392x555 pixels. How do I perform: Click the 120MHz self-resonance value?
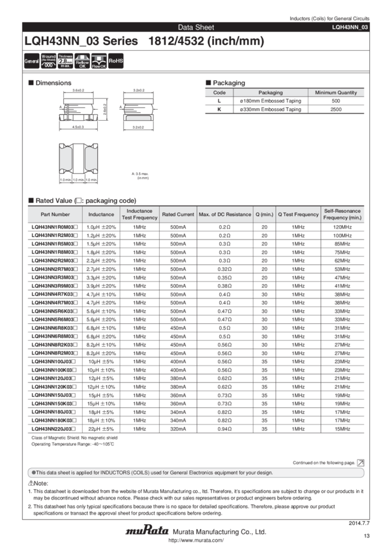(342, 227)
